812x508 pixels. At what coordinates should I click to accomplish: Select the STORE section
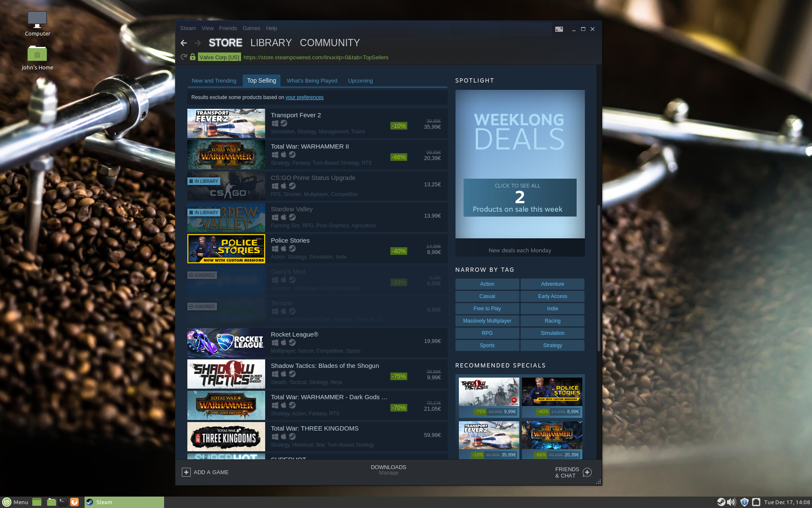point(225,43)
